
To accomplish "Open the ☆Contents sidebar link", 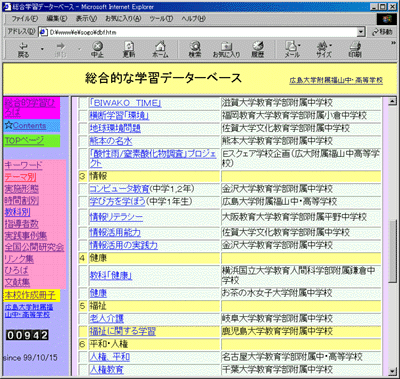I will (x=25, y=126).
